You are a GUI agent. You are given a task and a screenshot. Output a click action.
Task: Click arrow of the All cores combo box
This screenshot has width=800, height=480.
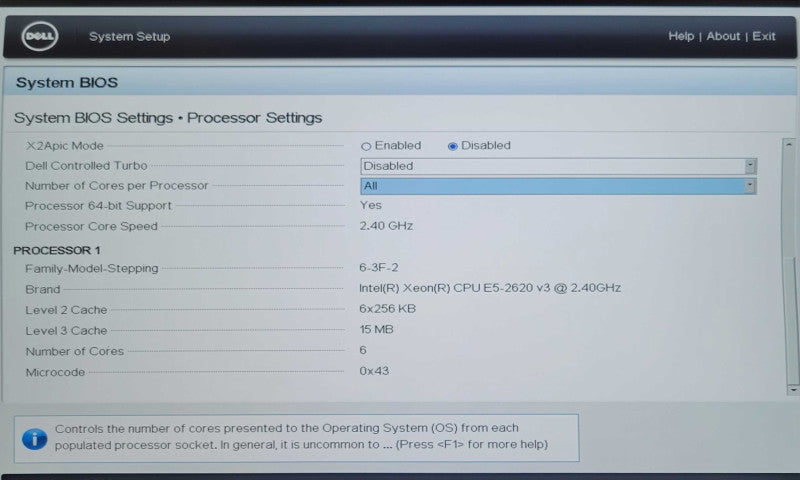[749, 186]
